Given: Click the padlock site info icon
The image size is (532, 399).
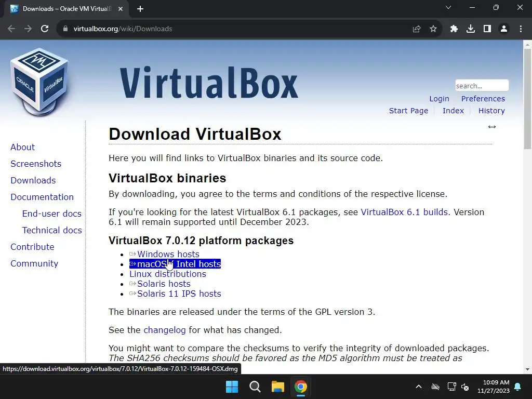Looking at the screenshot, I should [x=65, y=29].
